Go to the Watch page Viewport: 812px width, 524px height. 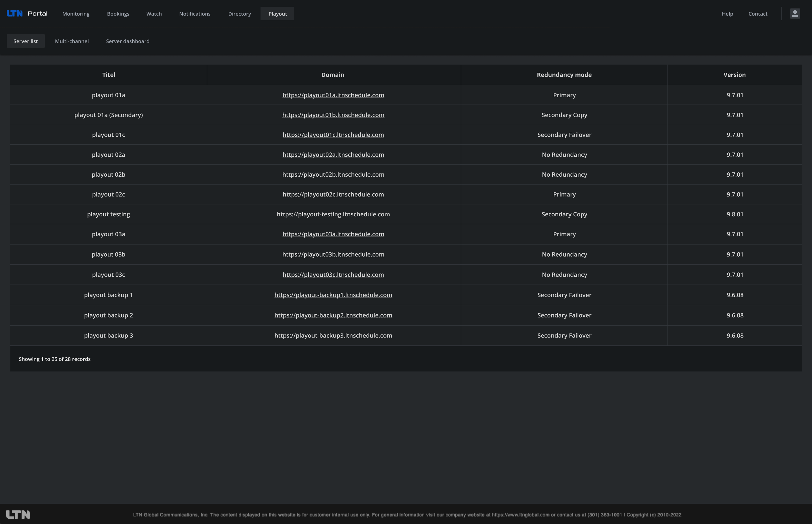[x=154, y=14]
